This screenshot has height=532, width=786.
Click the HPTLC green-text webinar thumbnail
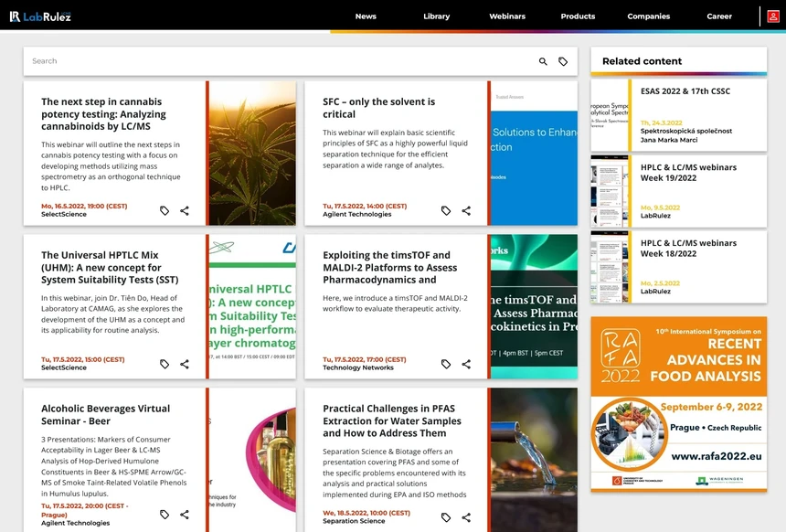tap(252, 306)
